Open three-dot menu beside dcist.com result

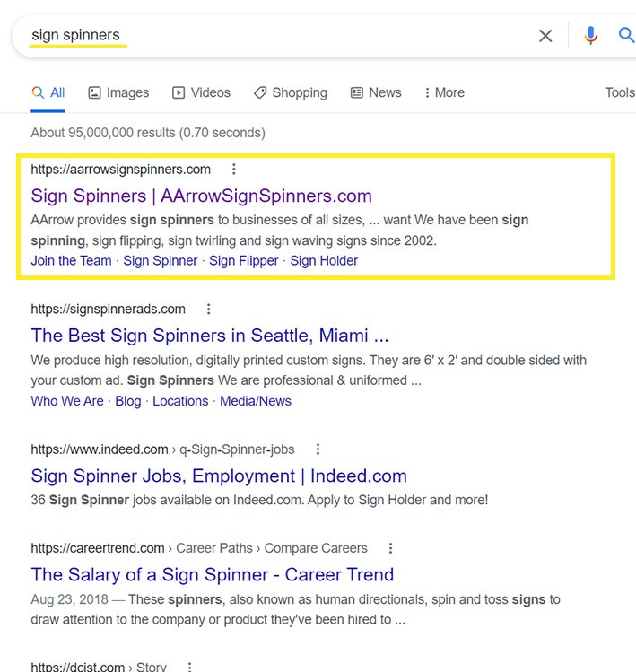(189, 666)
